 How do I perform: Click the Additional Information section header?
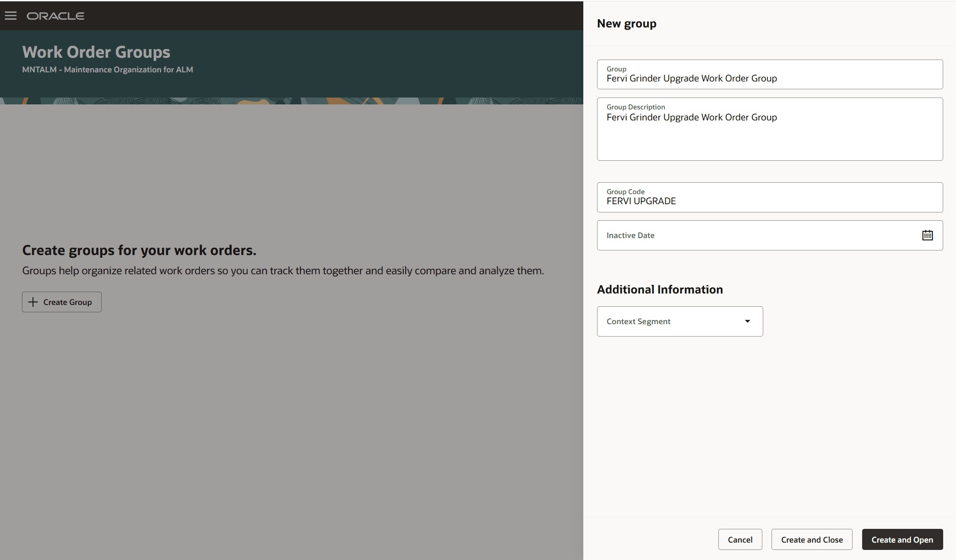[x=660, y=289]
